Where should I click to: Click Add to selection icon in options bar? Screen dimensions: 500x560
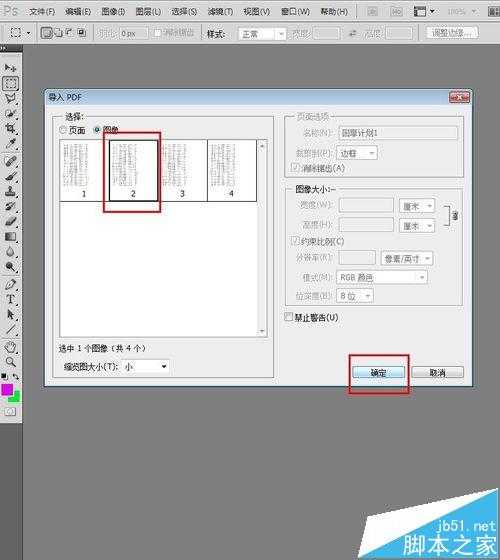tap(58, 33)
